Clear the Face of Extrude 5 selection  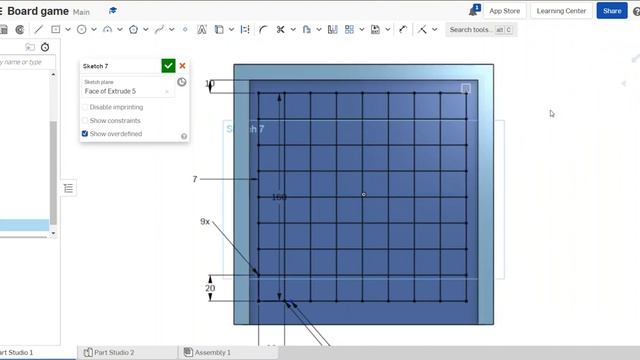[167, 91]
